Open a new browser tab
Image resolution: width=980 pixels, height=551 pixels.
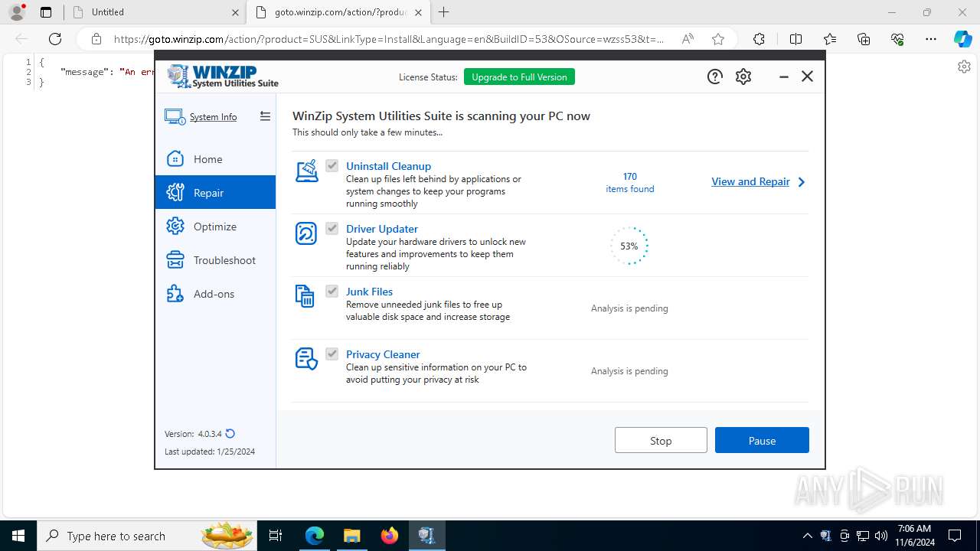point(444,12)
